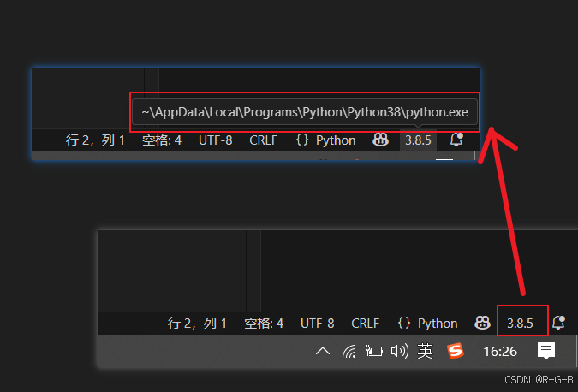This screenshot has width=578, height=392.
Task: Switch input language via the 英 indicator
Action: coord(425,351)
